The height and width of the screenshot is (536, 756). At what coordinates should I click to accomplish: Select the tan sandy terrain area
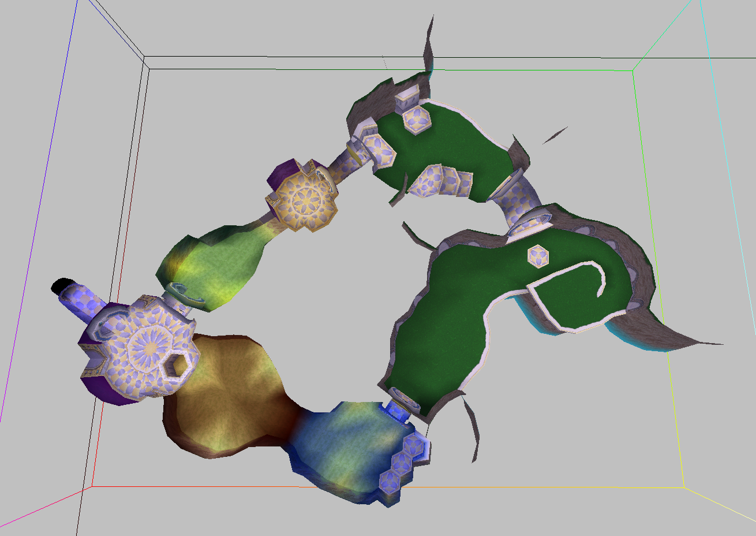click(x=231, y=393)
